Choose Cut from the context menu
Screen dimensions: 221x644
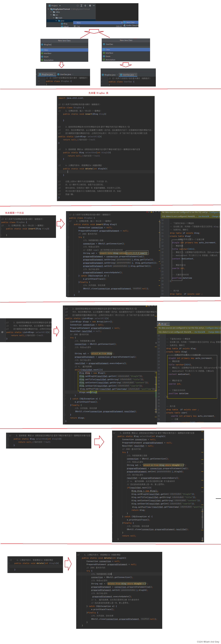(98, 26)
